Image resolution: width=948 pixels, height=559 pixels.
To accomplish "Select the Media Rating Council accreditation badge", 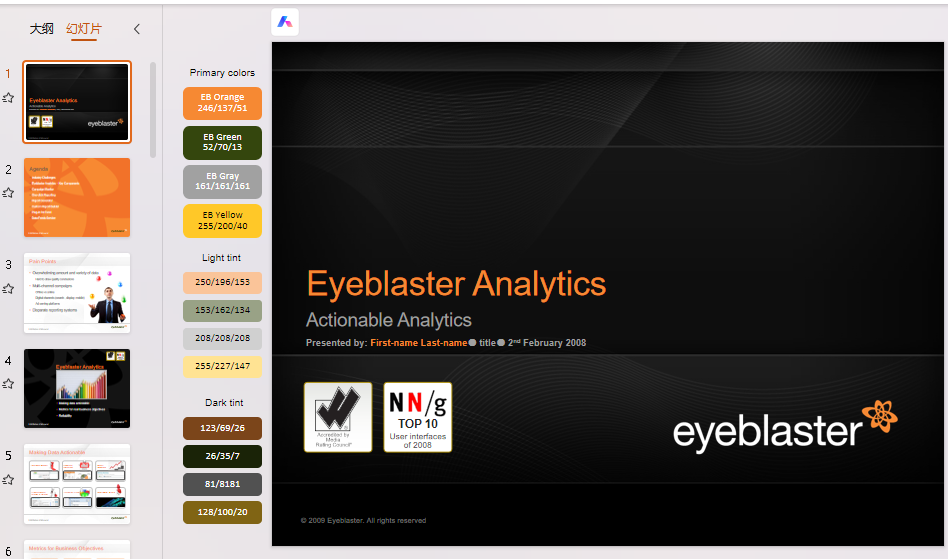I will [x=338, y=417].
